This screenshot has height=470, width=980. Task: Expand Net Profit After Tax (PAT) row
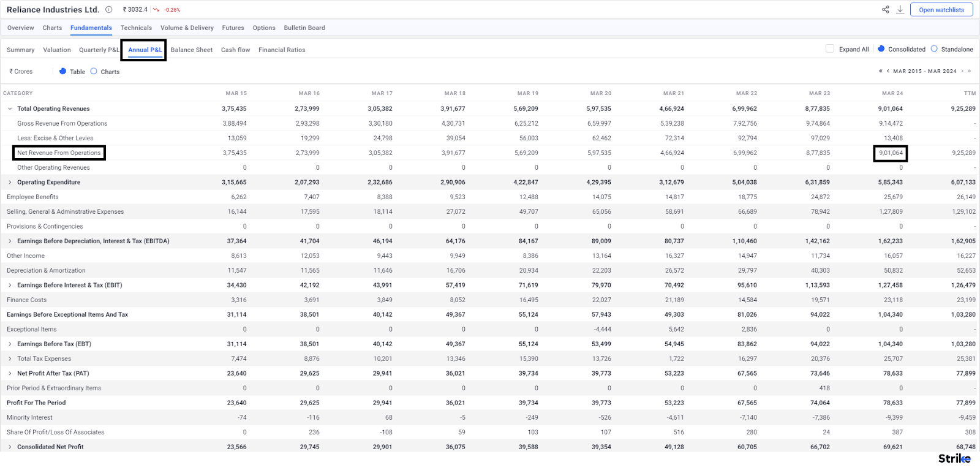[x=10, y=373]
